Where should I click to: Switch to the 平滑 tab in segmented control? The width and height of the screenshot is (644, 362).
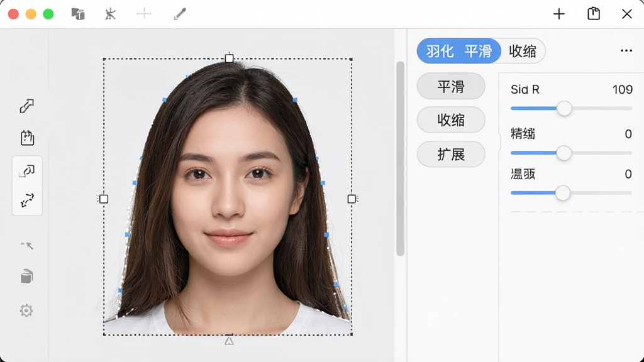[x=478, y=51]
